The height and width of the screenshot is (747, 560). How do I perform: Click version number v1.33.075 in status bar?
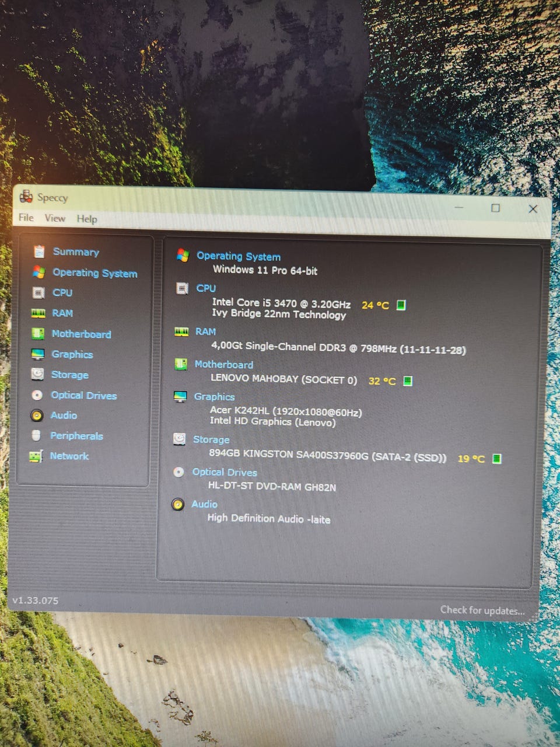coord(35,600)
